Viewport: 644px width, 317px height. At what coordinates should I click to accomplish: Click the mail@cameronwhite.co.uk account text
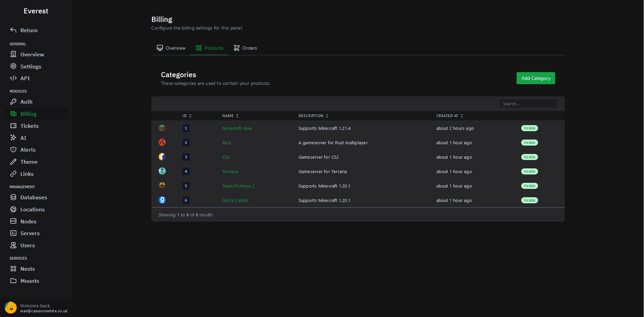click(44, 311)
